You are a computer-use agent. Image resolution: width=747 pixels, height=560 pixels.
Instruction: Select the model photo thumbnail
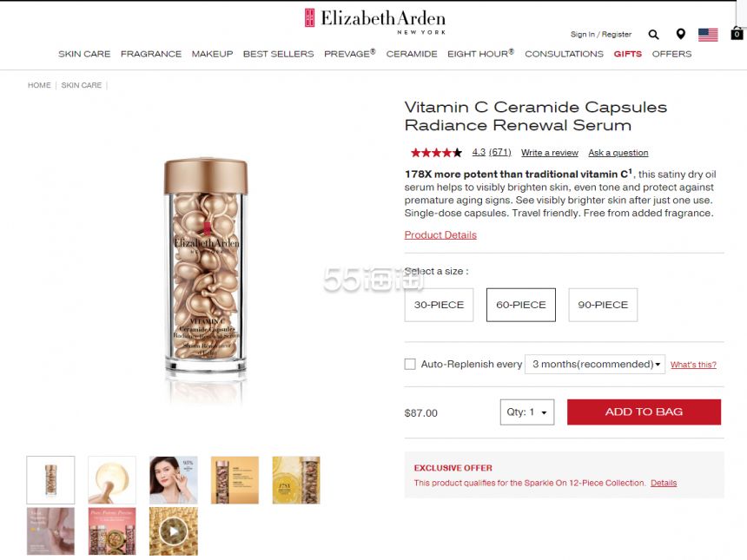174,480
